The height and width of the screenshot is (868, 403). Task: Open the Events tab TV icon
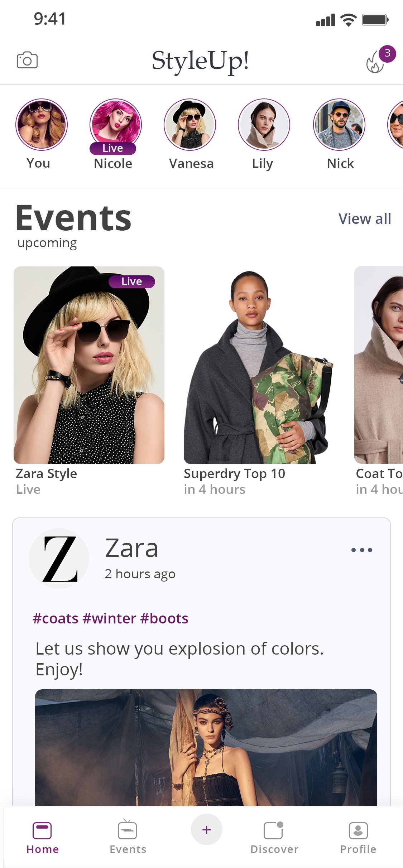[128, 829]
